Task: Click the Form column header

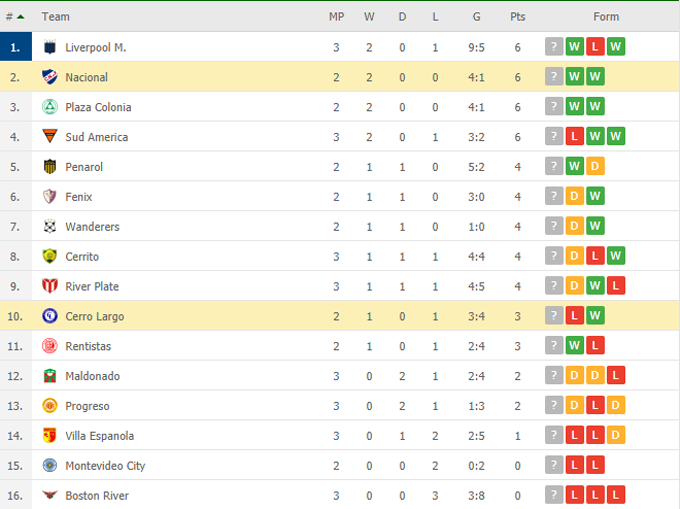Action: 606,17
